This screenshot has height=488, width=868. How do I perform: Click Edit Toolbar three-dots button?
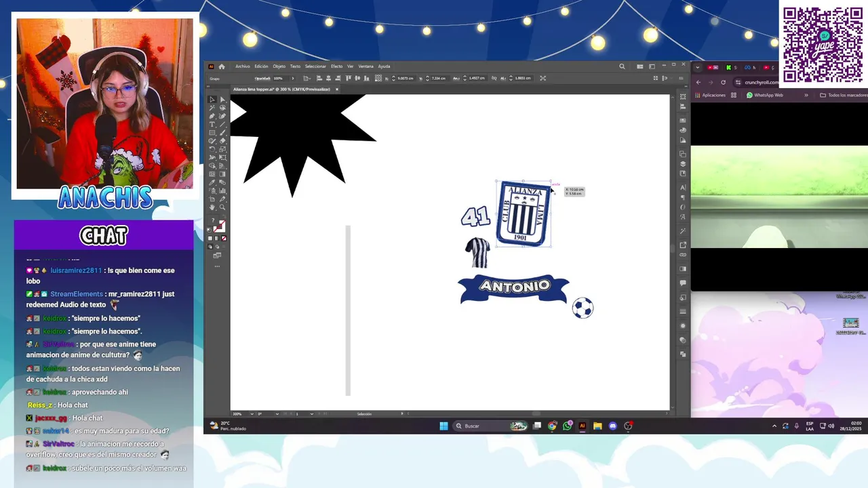coord(217,266)
